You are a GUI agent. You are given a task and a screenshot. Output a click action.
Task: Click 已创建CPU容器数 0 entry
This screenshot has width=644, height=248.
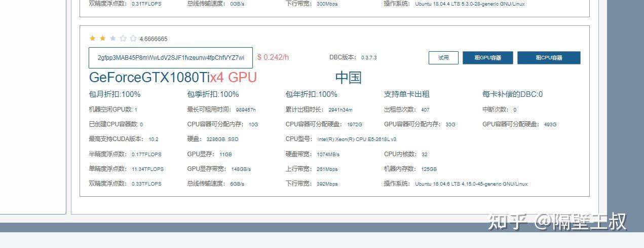pyautogui.click(x=116, y=124)
